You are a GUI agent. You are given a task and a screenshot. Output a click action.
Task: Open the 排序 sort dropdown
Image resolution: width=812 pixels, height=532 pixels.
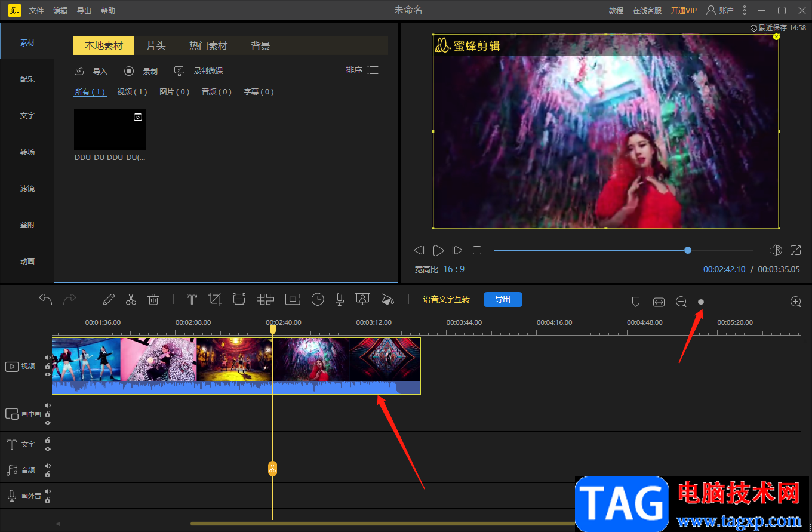pos(362,70)
